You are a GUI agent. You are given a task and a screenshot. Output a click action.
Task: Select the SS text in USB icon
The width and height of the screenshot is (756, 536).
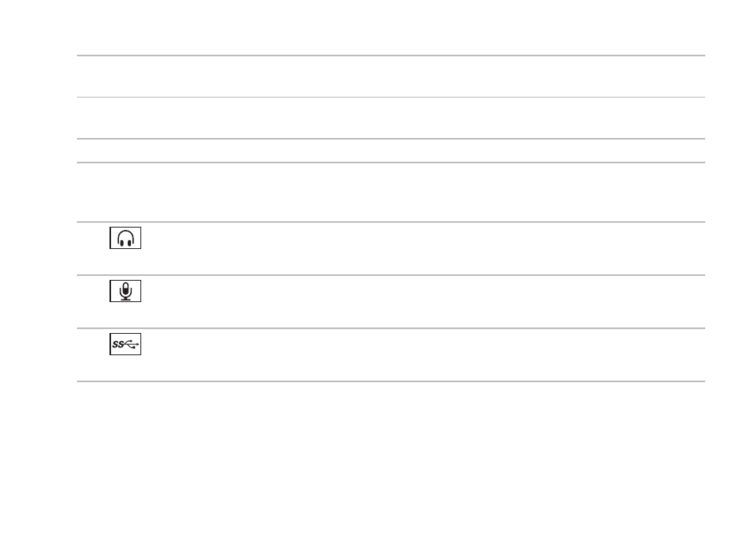(x=117, y=345)
